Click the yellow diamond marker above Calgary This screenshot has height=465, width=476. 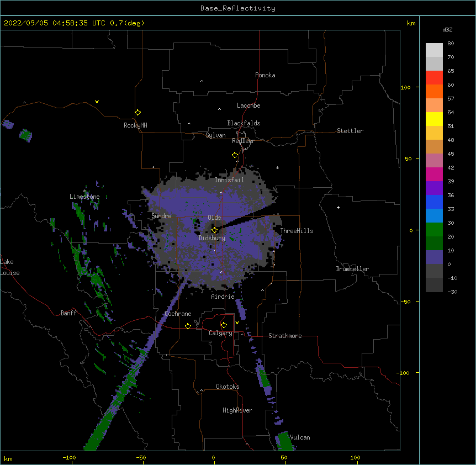point(224,325)
